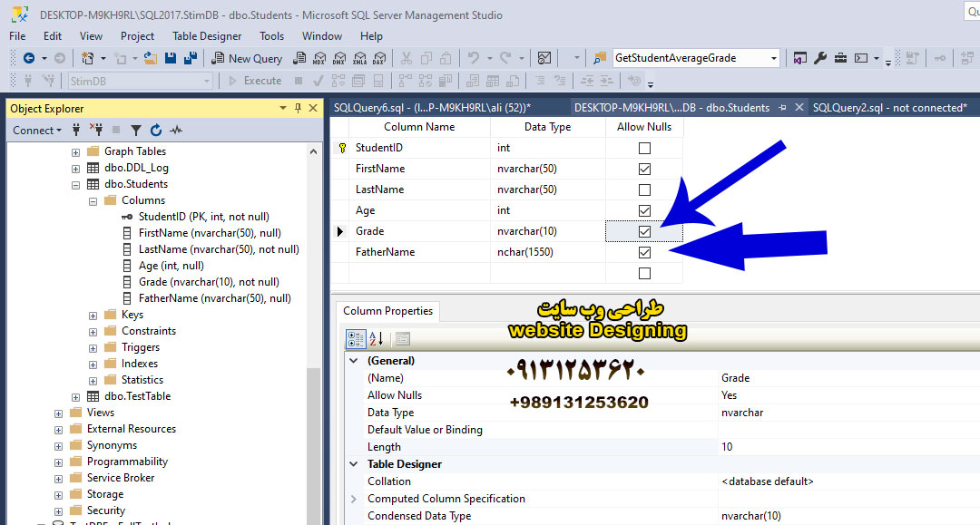Screen dimensions: 980x525
Task: Click the Length property value field
Action: pos(844,447)
